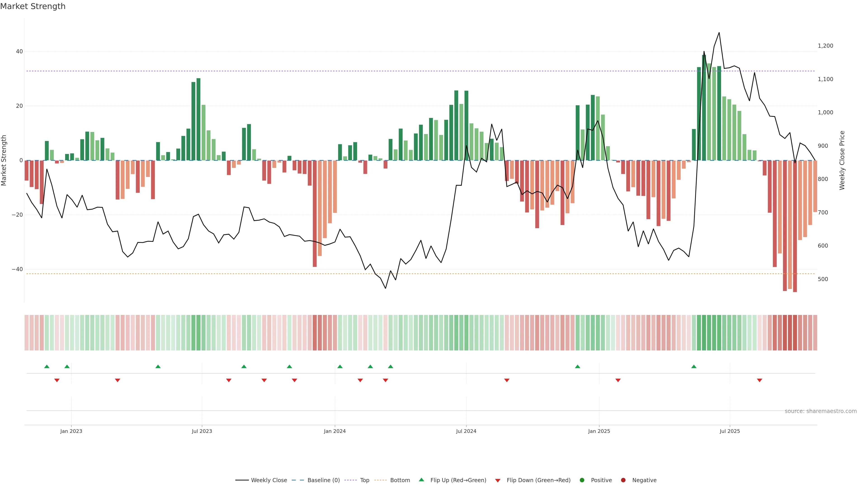Screen dimensions: 868x488
Task: Click Flip Down red triangle legend icon
Action: [x=498, y=481]
